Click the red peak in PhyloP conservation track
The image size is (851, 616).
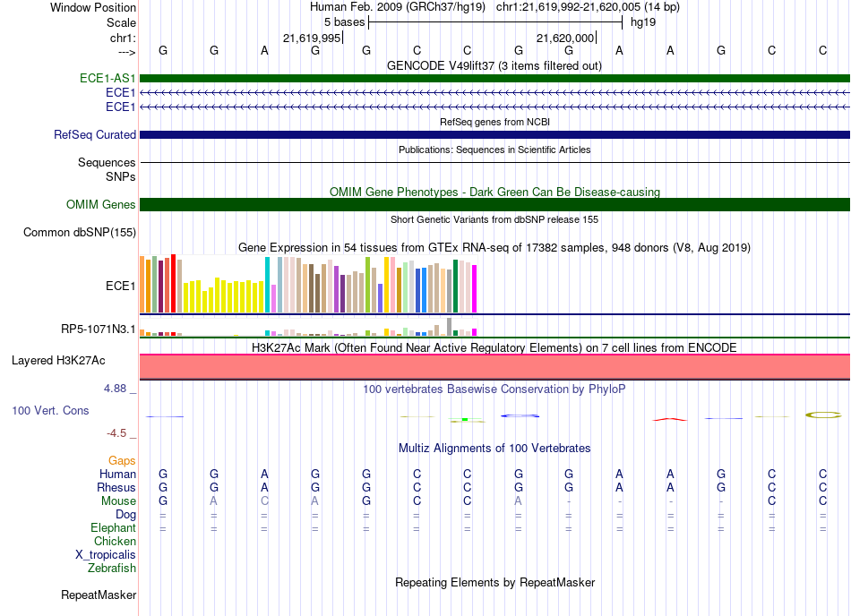point(670,419)
